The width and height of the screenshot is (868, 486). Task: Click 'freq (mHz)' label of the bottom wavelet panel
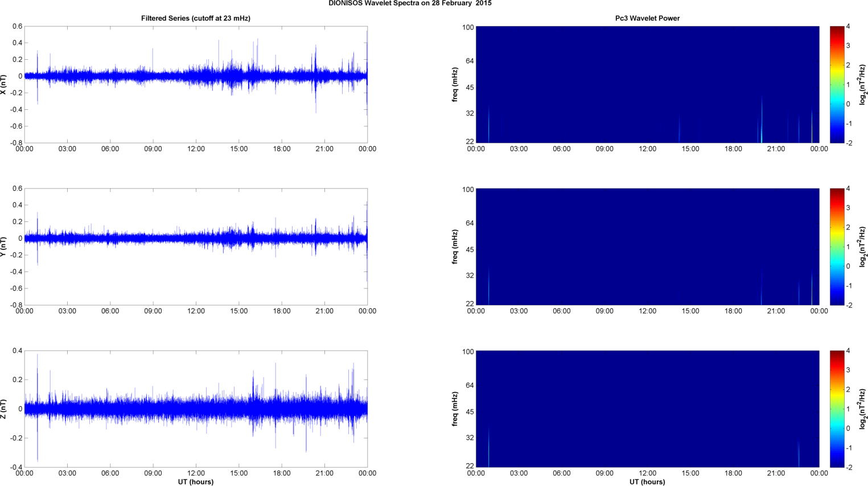click(455, 409)
